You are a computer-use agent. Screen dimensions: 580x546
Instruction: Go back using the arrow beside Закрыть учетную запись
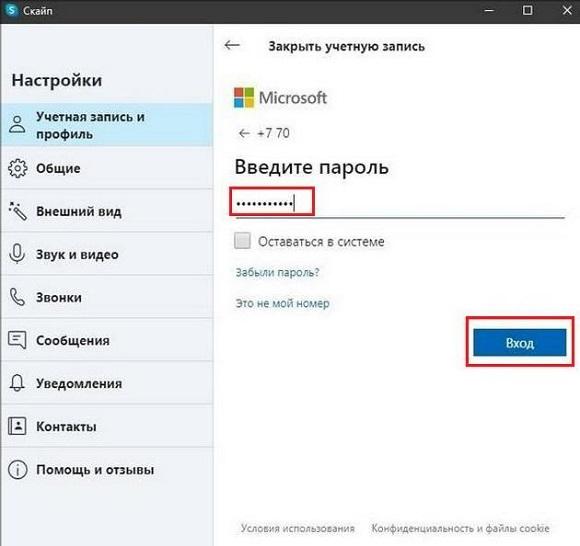pos(232,46)
